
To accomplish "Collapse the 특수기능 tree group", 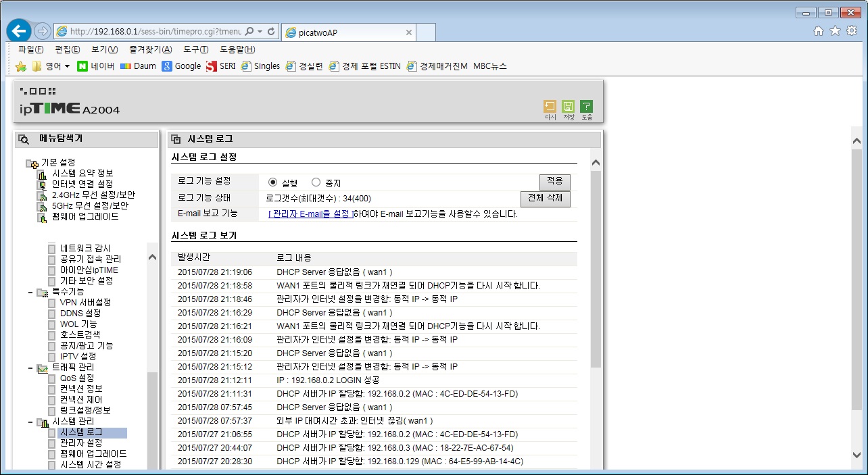I will point(30,292).
